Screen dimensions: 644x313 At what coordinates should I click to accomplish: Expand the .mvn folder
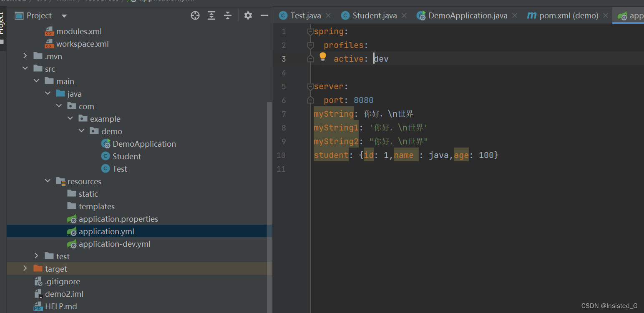[x=25, y=56]
